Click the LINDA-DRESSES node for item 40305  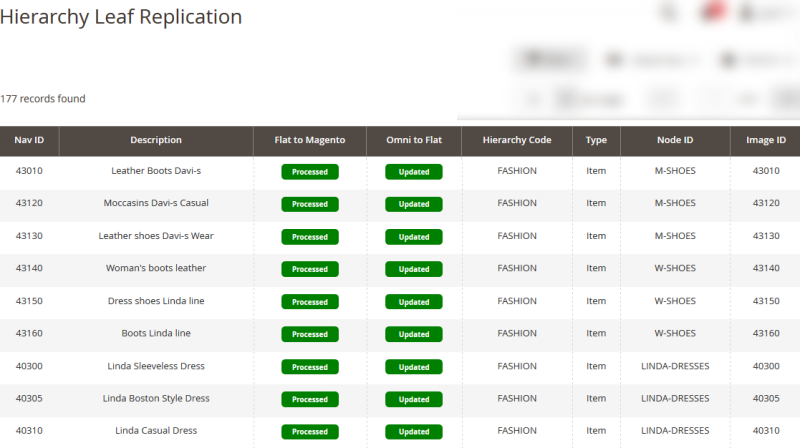(675, 399)
